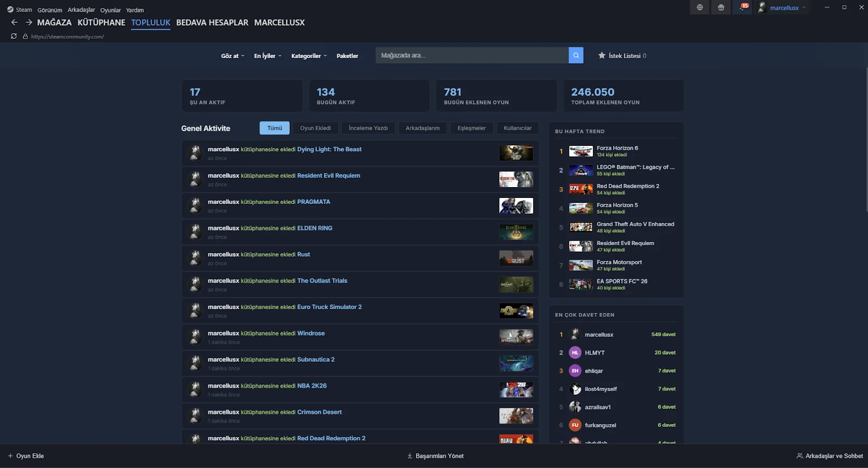The width and height of the screenshot is (868, 468).
Task: Open the BEDAVA HESAPLAR tab
Action: click(x=212, y=23)
